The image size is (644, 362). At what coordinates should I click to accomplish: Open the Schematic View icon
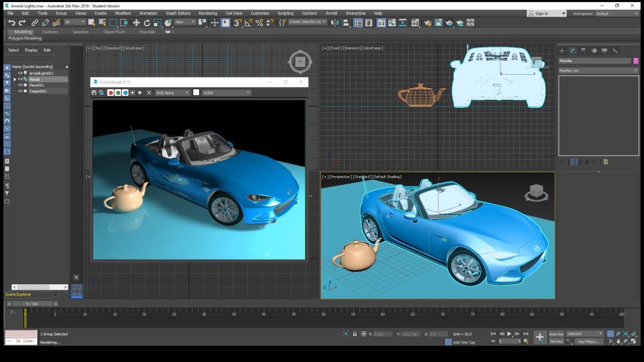pyautogui.click(x=403, y=23)
